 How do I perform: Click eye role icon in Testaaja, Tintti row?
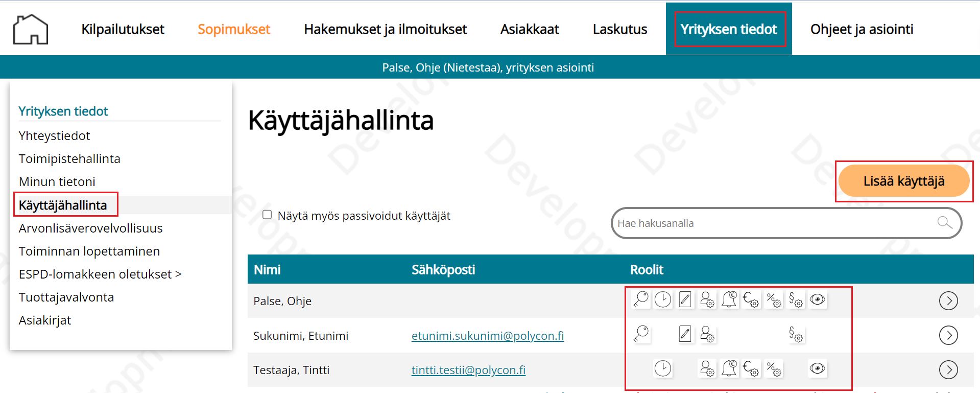[x=818, y=368]
